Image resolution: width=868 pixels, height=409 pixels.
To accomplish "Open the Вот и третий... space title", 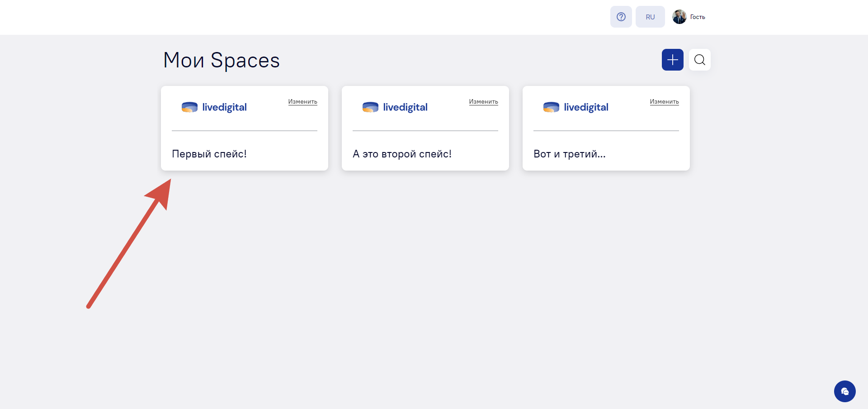I will (x=570, y=154).
